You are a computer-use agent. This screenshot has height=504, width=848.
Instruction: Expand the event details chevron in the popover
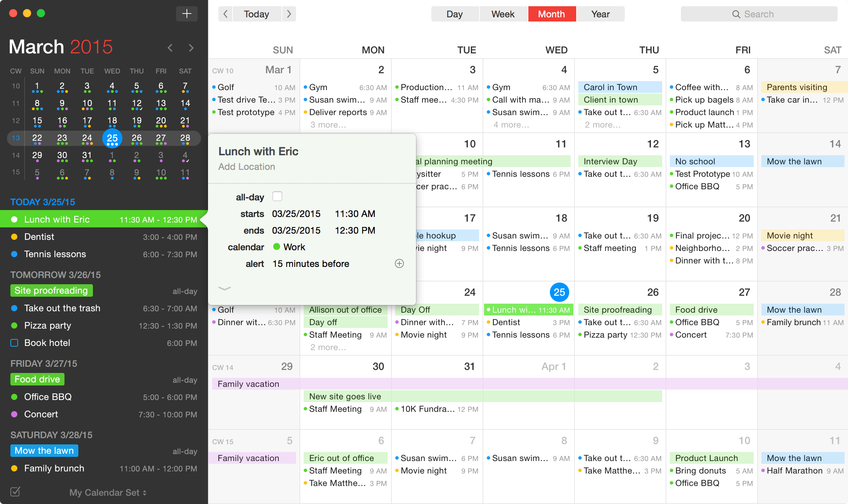click(x=225, y=288)
